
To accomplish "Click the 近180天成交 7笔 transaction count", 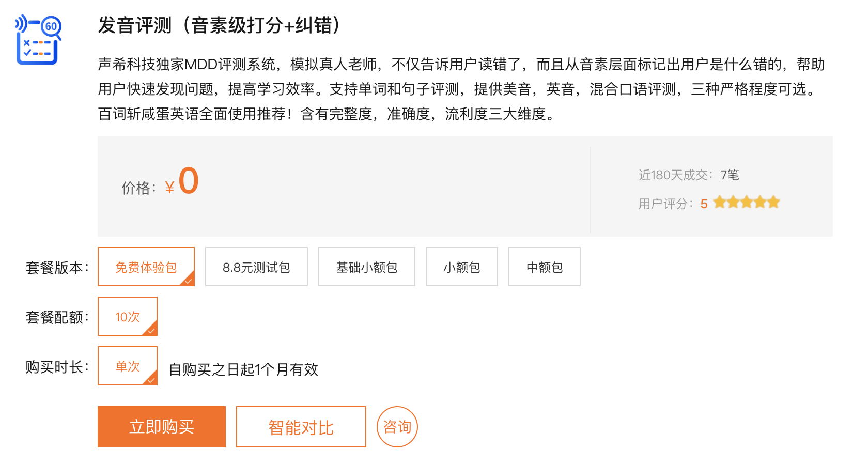I will [x=688, y=175].
